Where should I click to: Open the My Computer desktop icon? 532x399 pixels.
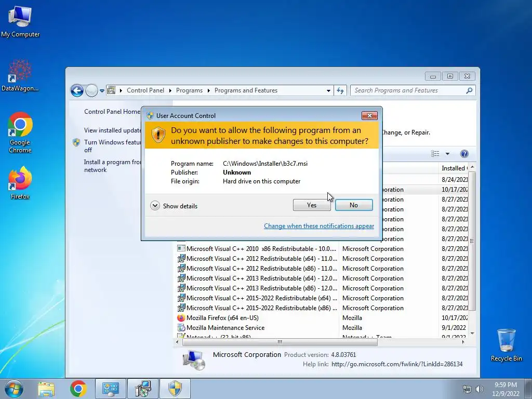20,21
